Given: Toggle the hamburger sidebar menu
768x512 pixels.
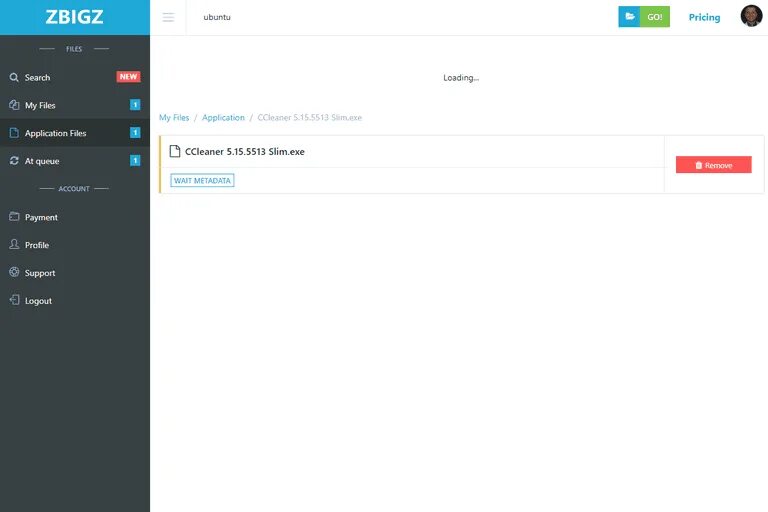Looking at the screenshot, I should (x=168, y=18).
